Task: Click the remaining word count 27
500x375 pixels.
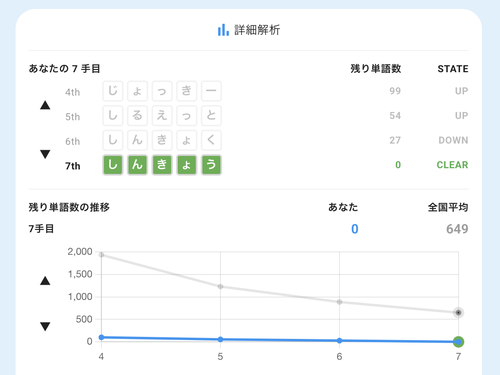Action: (x=395, y=140)
